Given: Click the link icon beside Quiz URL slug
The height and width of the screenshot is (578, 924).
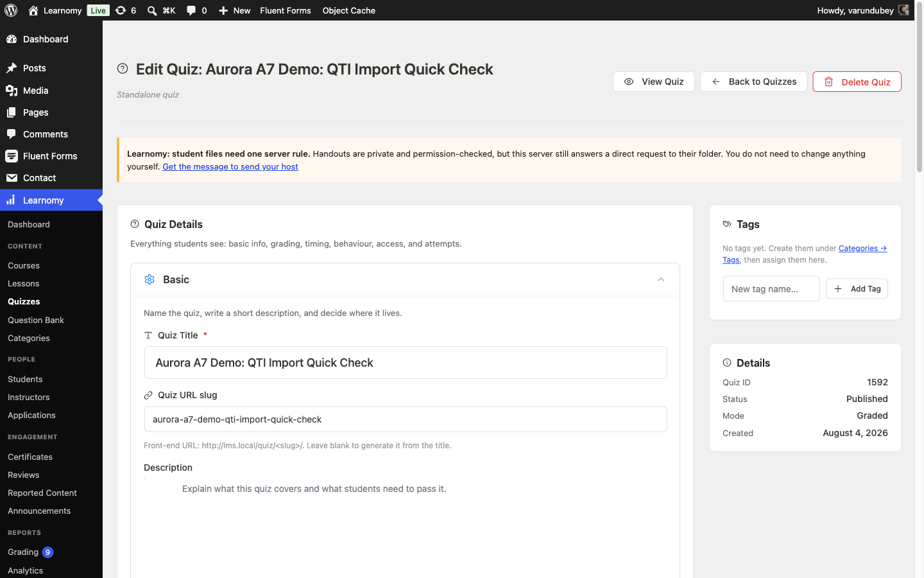Looking at the screenshot, I should (x=148, y=395).
